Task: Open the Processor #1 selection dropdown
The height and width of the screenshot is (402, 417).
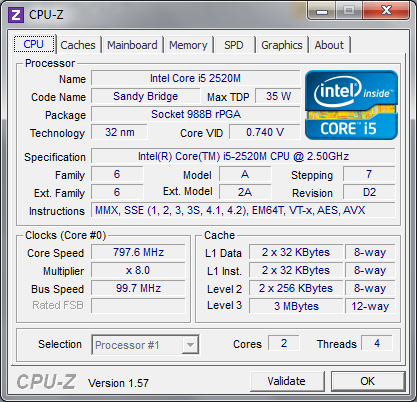Action: (145, 345)
